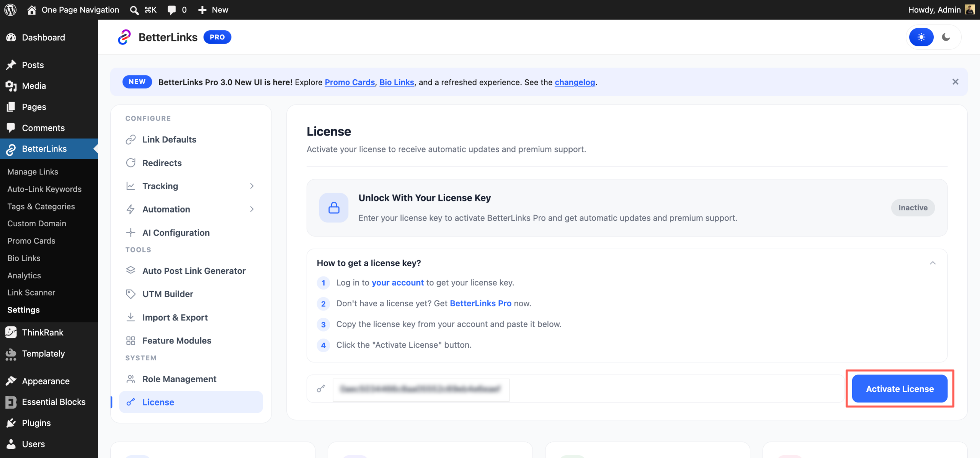Open Feature Modules settings
The height and width of the screenshot is (458, 980).
coord(191,340)
